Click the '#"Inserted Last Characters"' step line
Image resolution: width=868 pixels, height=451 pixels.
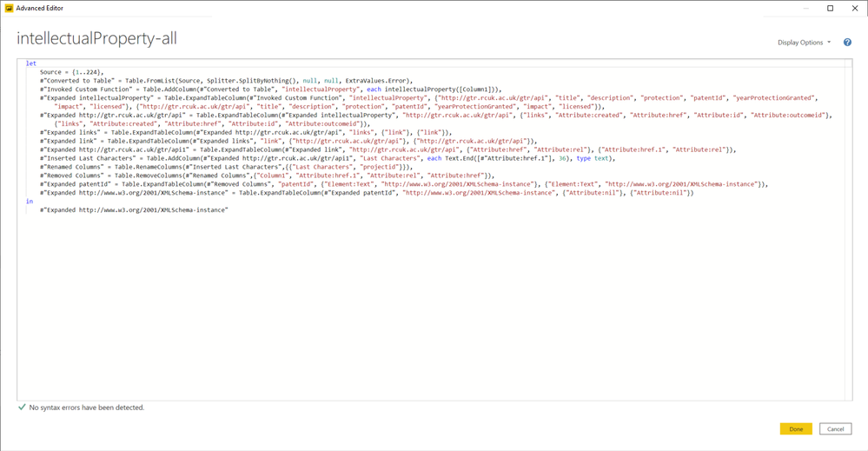click(328, 158)
